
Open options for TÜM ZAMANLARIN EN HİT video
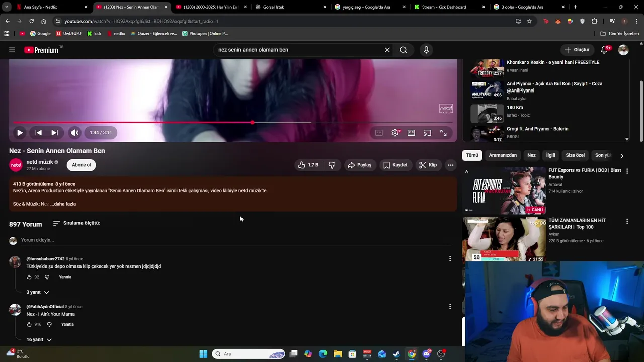coord(627,221)
